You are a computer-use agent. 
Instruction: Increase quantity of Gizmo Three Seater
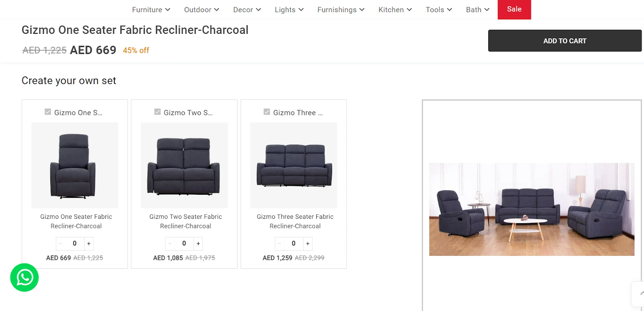[308, 244]
